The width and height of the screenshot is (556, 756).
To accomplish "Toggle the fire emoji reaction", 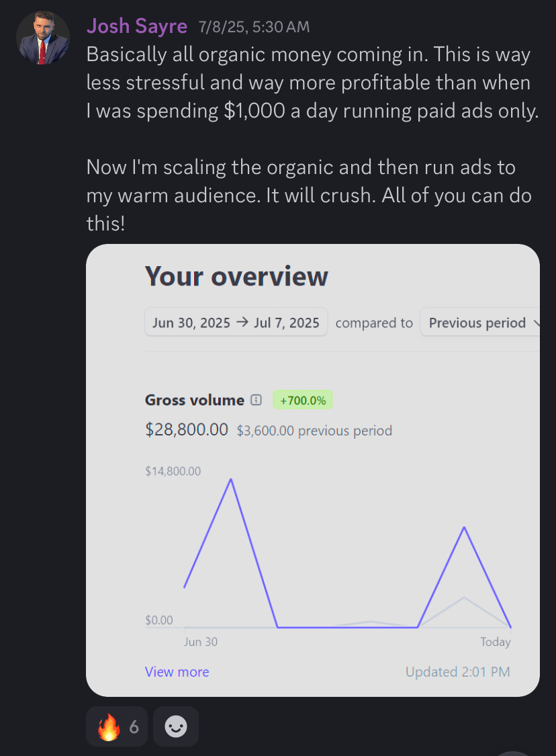I will 118,726.
